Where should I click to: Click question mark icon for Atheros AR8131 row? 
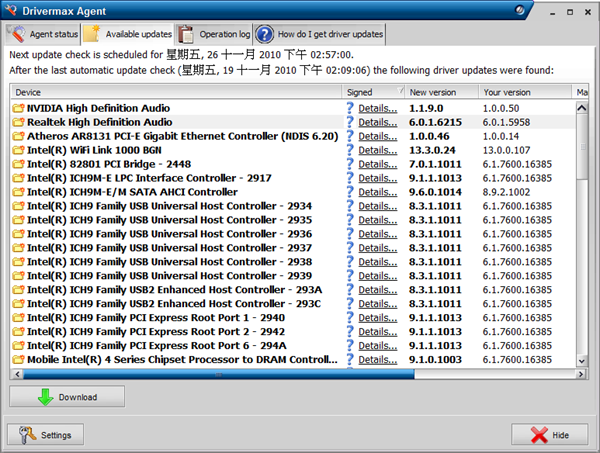tap(350, 136)
